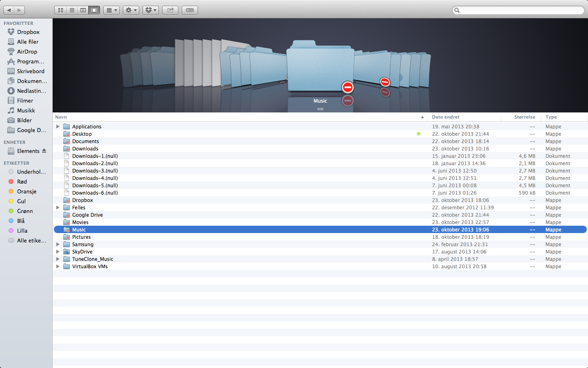
Task: Select the Movies folder row
Action: coord(320,222)
